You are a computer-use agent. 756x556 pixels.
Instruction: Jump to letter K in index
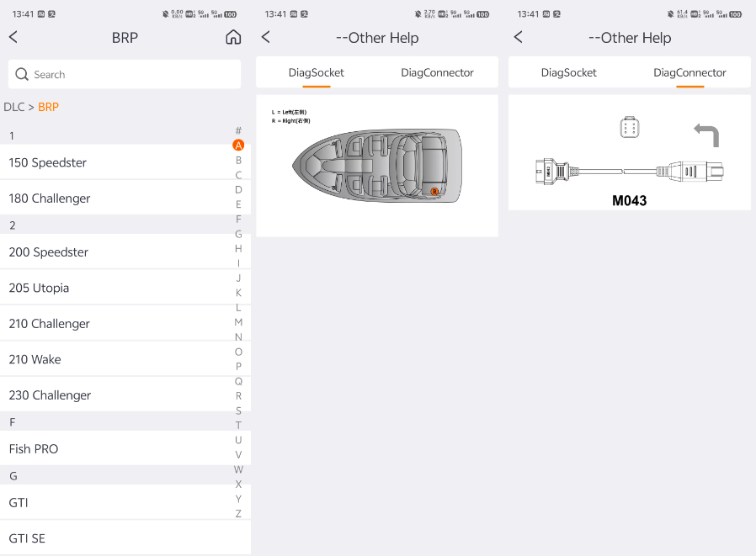click(x=238, y=293)
